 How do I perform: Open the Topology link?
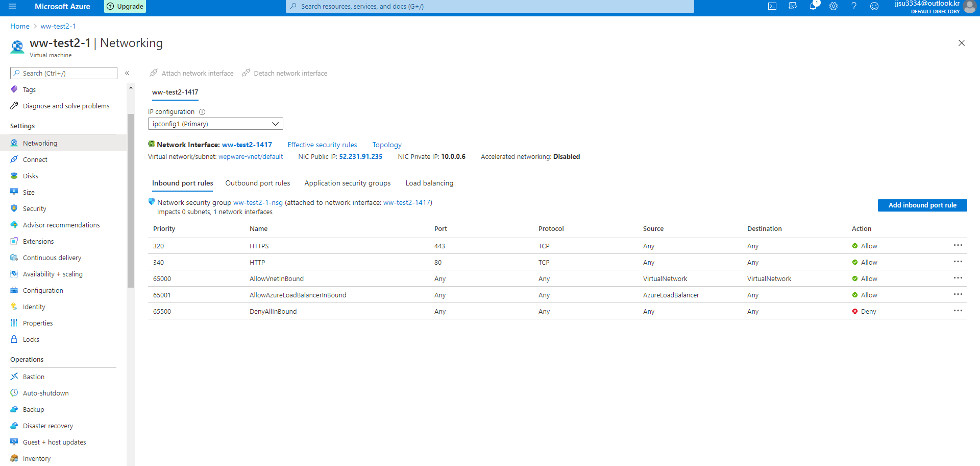click(387, 145)
